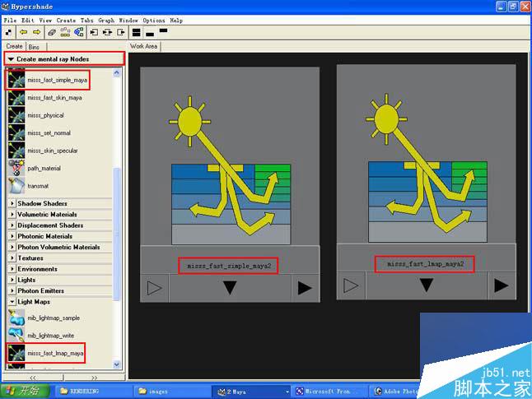Screen dimensions: 532x399
Task: Click the create panel scroll down arrow
Action: pyautogui.click(x=116, y=364)
